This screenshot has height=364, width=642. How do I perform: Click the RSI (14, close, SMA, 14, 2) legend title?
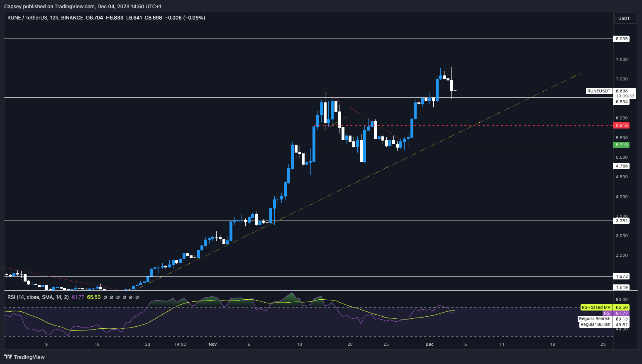click(x=38, y=297)
